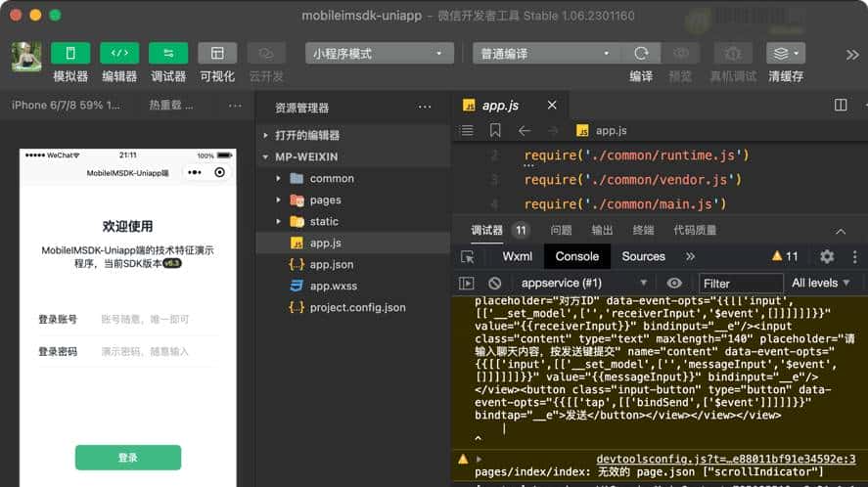This screenshot has width=868, height=487.
Task: Switch to the app.js editor tab
Action: [500, 106]
